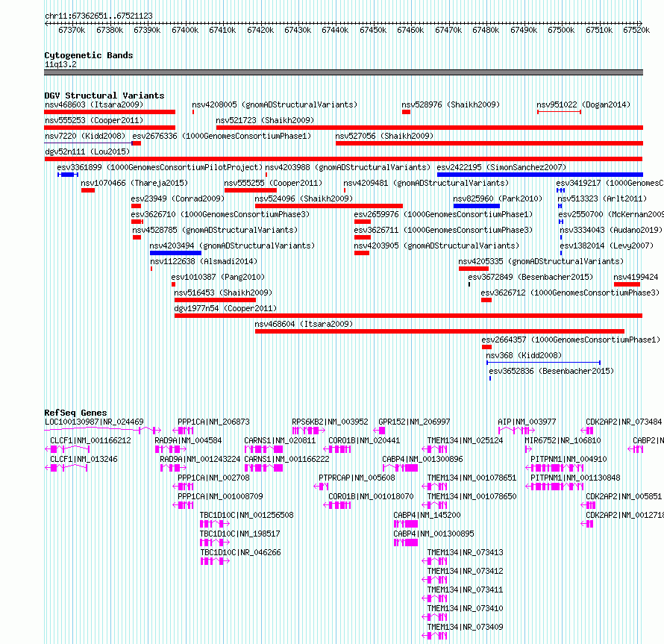Click the dgv1977n54 (Cooper2011) label
The width and height of the screenshot is (664, 644).
pyautogui.click(x=225, y=308)
